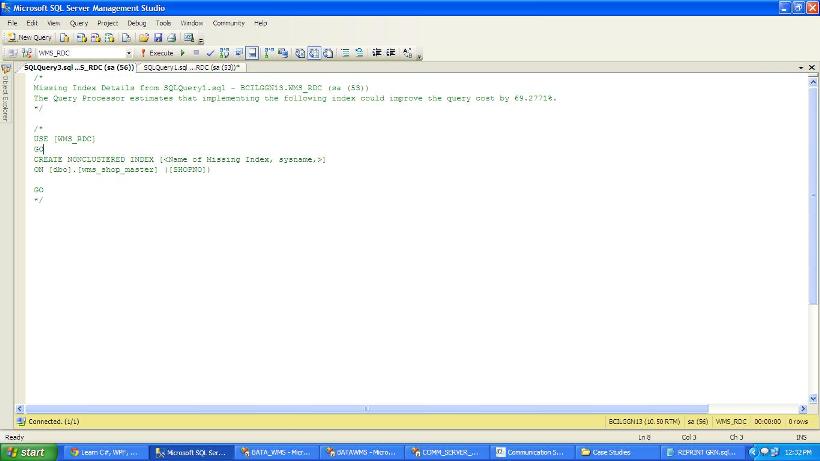820x461 pixels.
Task: Open the Project menu
Action: tap(107, 23)
